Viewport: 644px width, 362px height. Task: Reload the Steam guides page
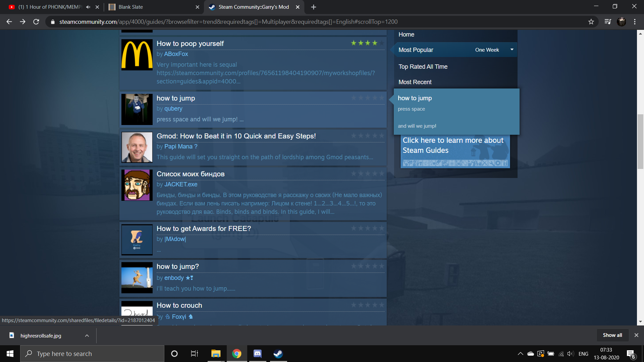(36, 22)
